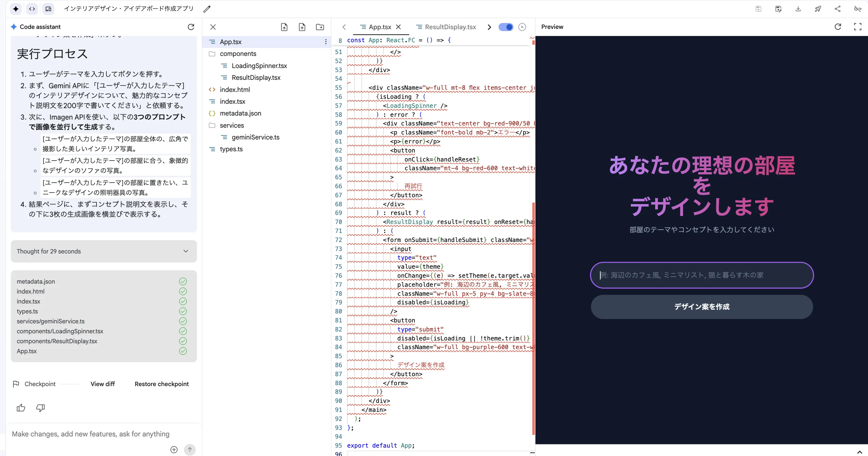Switch to the ResultDisplay.tsx tab
Viewport: 868px width, 456px height.
(x=450, y=27)
